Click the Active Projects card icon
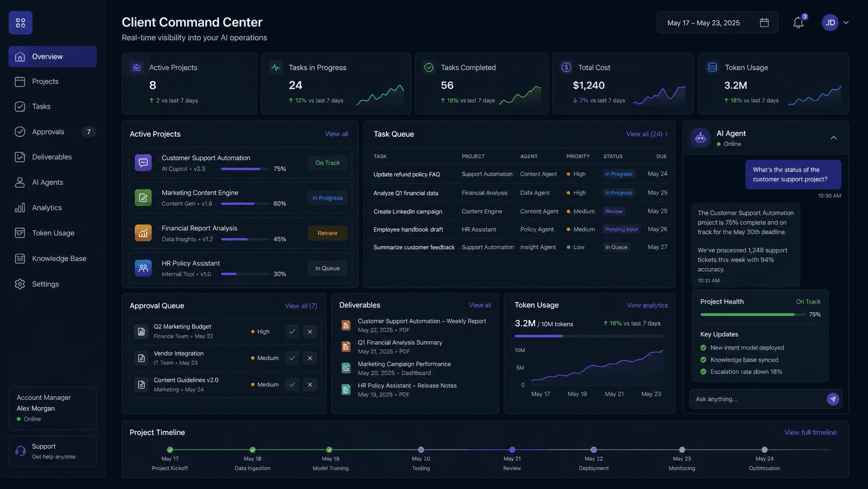This screenshot has height=489, width=868. 137,68
